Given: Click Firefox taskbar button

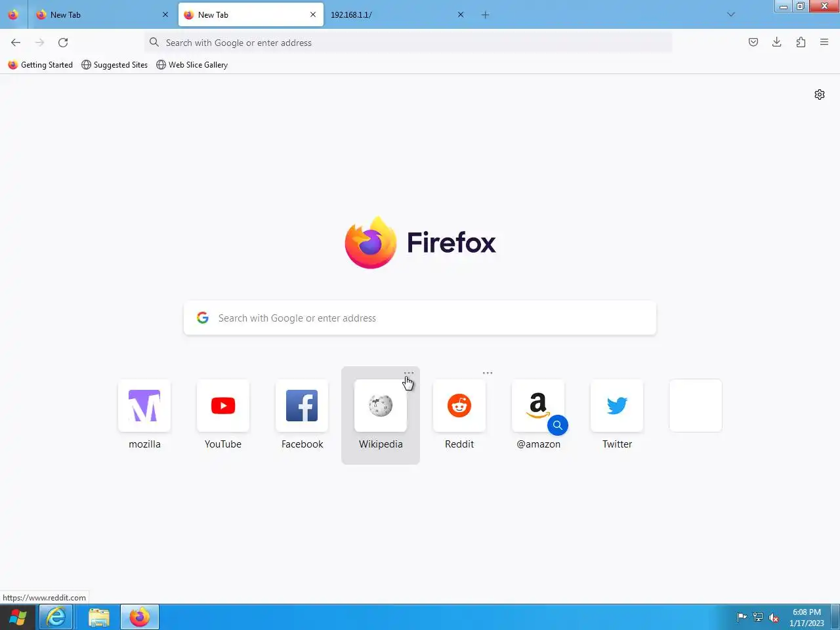Looking at the screenshot, I should coord(139,618).
